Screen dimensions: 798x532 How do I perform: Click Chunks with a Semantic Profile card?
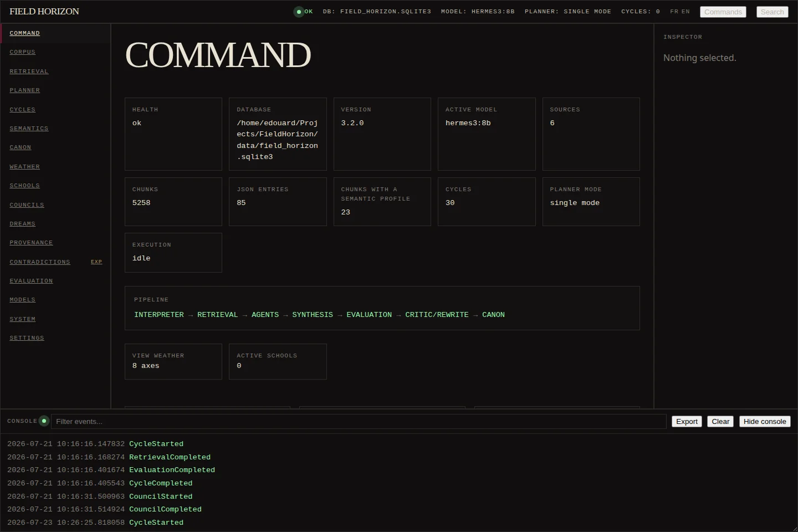coord(382,202)
